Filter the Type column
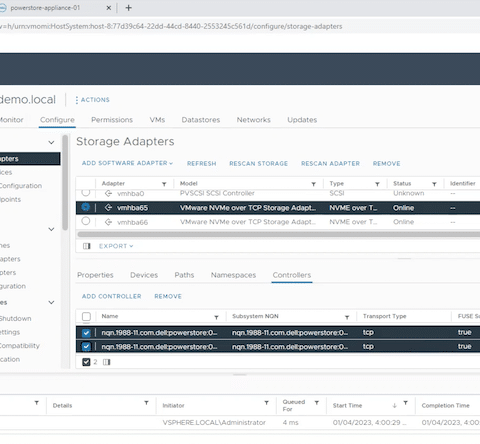480x444 pixels. 377,184
